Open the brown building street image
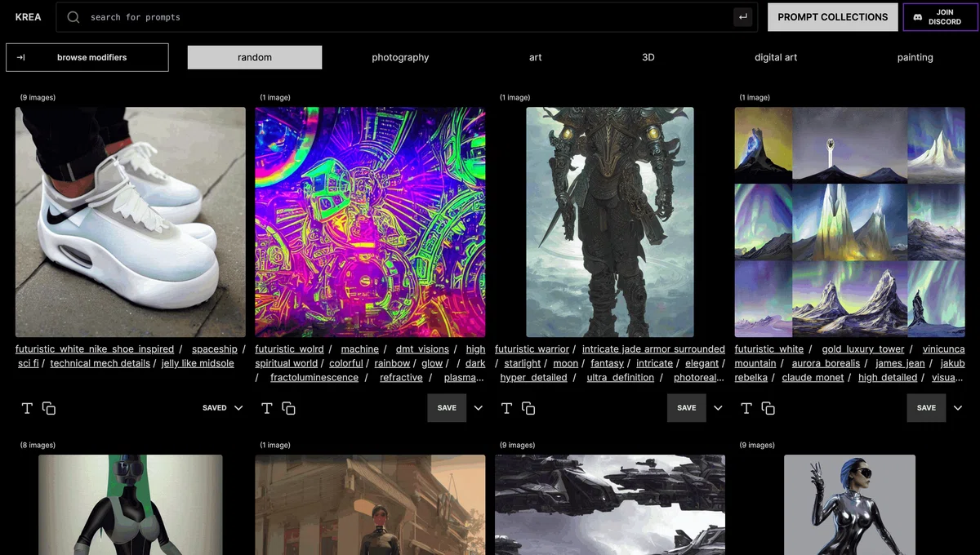 370,504
